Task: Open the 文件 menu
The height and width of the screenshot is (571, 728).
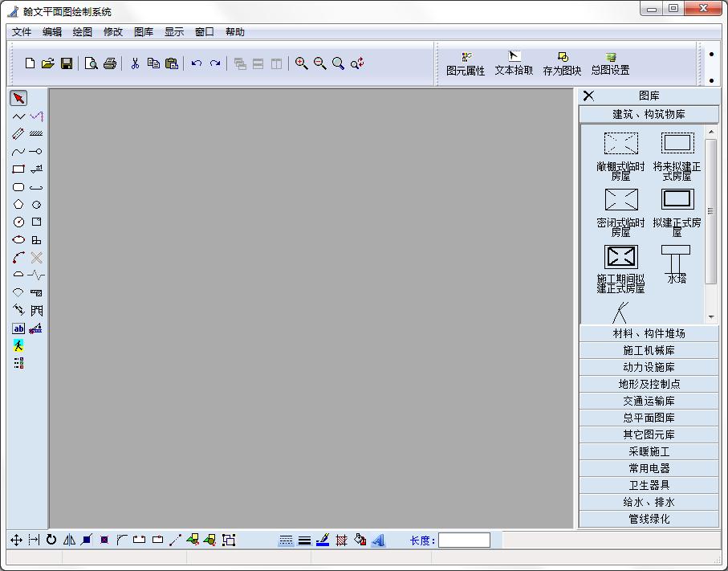Action: 22,32
